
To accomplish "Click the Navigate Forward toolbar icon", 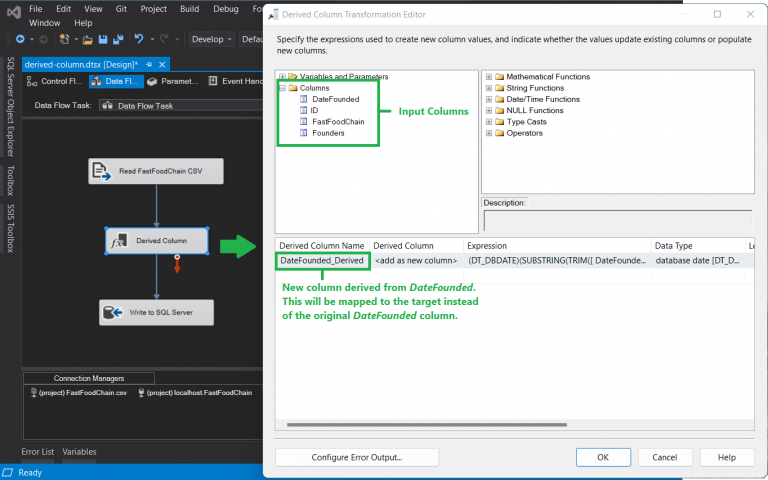I will tap(43, 39).
